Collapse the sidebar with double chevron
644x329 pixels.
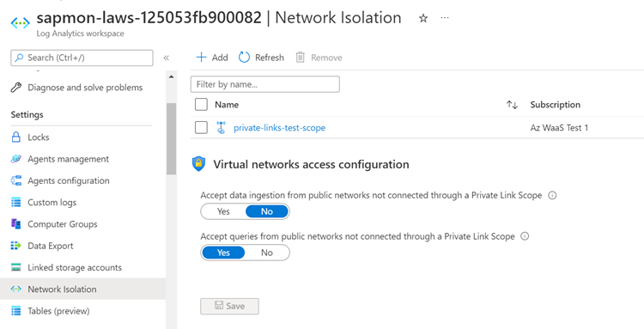tap(166, 58)
